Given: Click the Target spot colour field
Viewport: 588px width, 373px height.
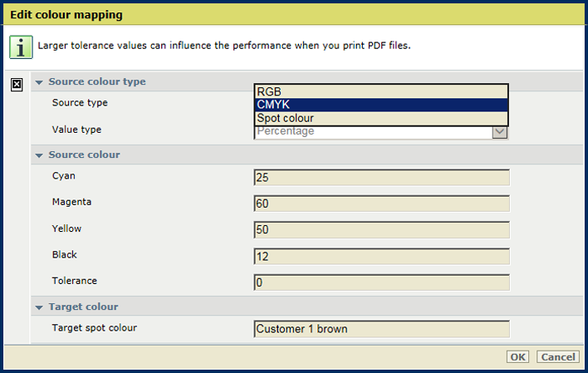Looking at the screenshot, I should (x=381, y=329).
